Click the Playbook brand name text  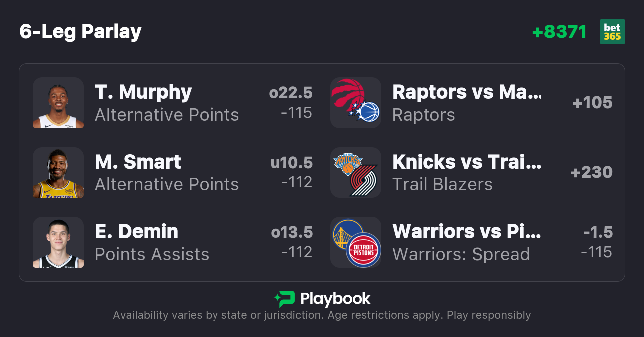coord(335,299)
